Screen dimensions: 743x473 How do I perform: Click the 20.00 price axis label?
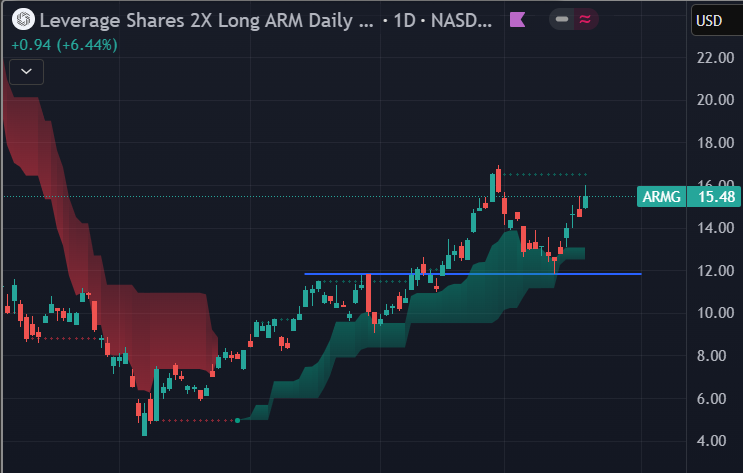(x=715, y=100)
